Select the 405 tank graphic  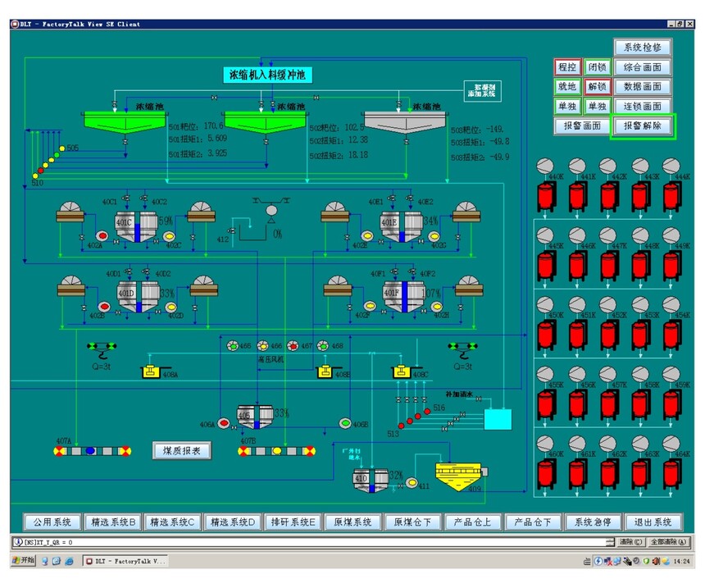click(255, 417)
